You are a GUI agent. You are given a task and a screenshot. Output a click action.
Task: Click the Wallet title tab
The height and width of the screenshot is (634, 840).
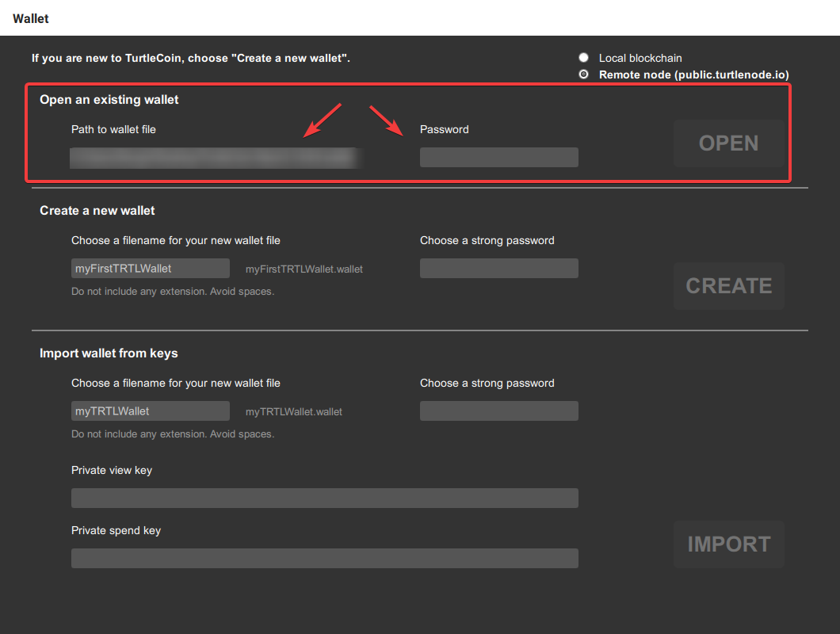point(31,18)
